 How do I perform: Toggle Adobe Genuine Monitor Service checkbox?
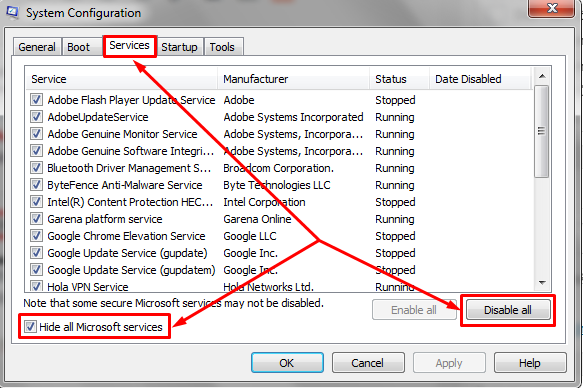pos(36,134)
